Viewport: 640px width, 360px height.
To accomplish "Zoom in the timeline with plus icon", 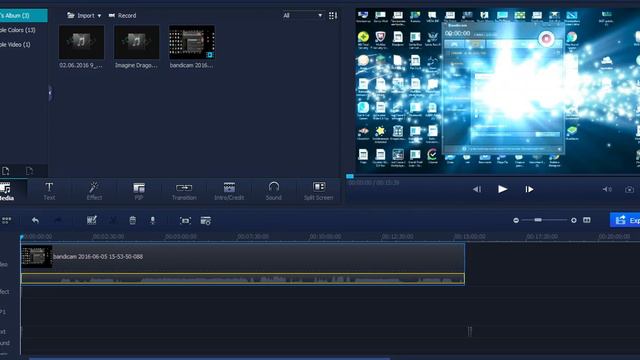I will click(x=573, y=220).
